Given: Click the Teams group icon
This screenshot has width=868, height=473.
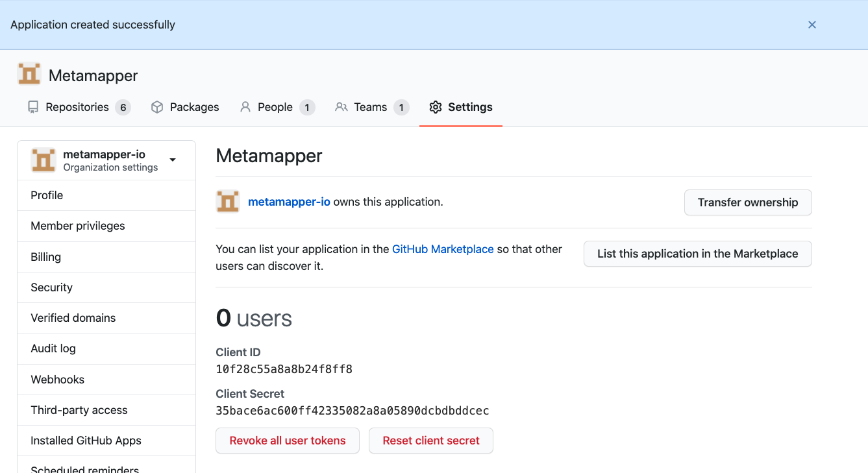Looking at the screenshot, I should (341, 107).
